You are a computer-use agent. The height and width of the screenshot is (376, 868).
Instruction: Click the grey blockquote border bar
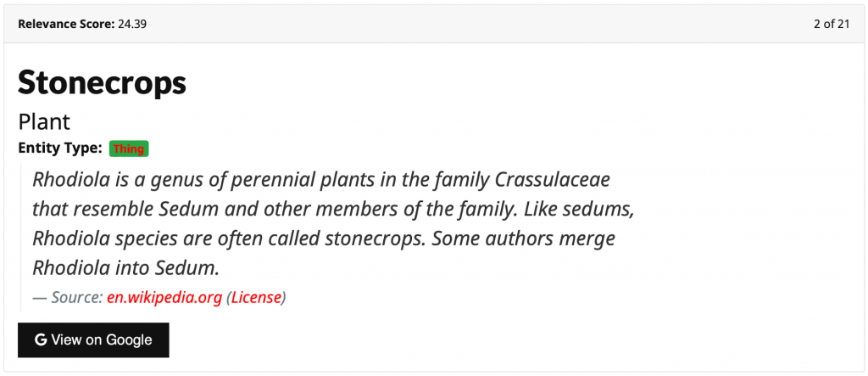pos(20,238)
